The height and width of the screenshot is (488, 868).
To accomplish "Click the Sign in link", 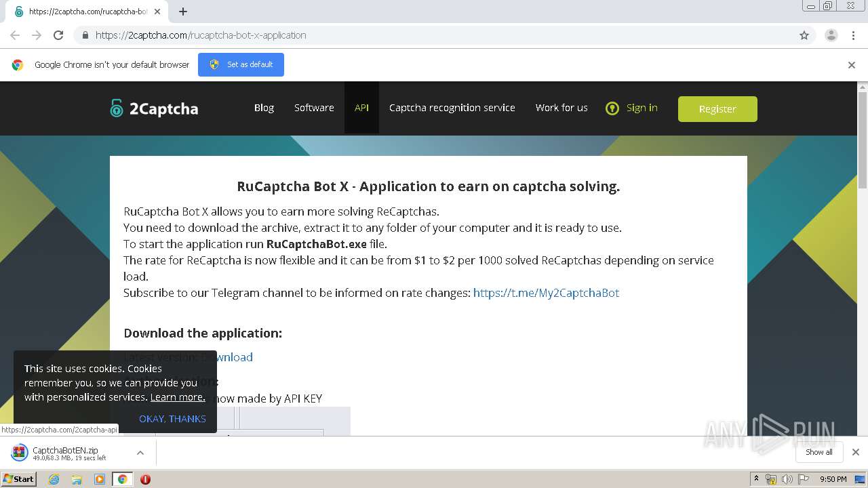I will (642, 108).
